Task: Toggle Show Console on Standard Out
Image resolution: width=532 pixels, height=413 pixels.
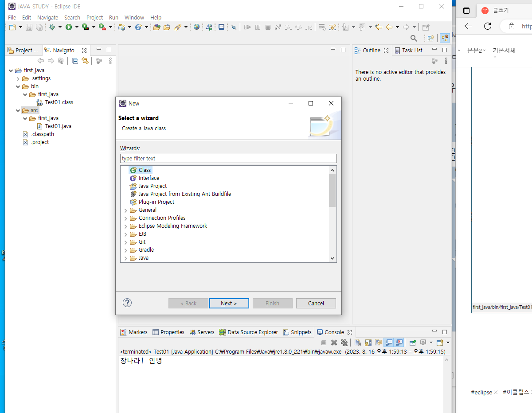Action: point(388,343)
